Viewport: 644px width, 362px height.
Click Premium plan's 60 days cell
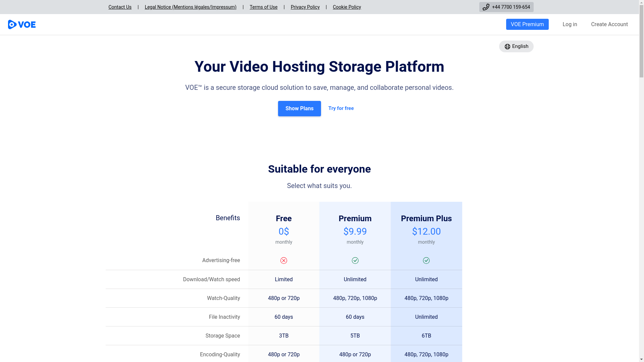tap(355, 317)
